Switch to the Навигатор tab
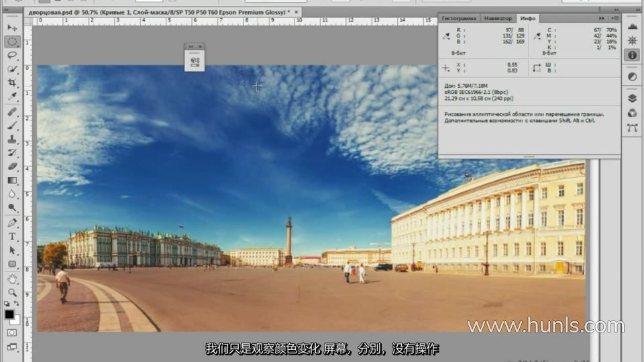The height and width of the screenshot is (362, 644). coord(498,19)
